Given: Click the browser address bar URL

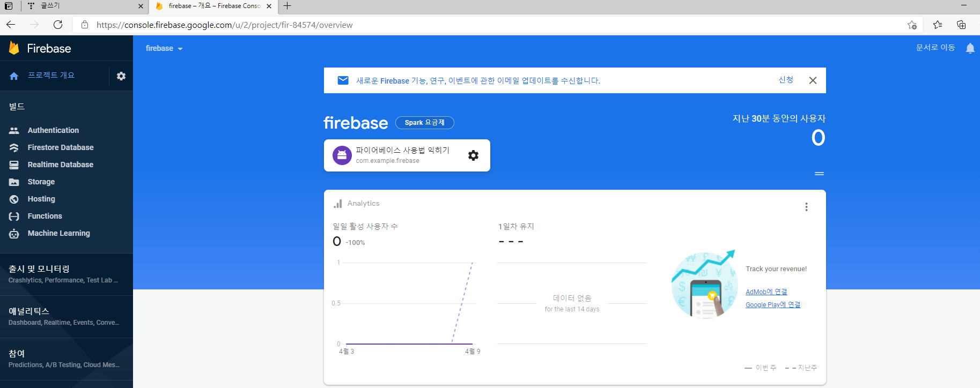Looking at the screenshot, I should (224, 25).
